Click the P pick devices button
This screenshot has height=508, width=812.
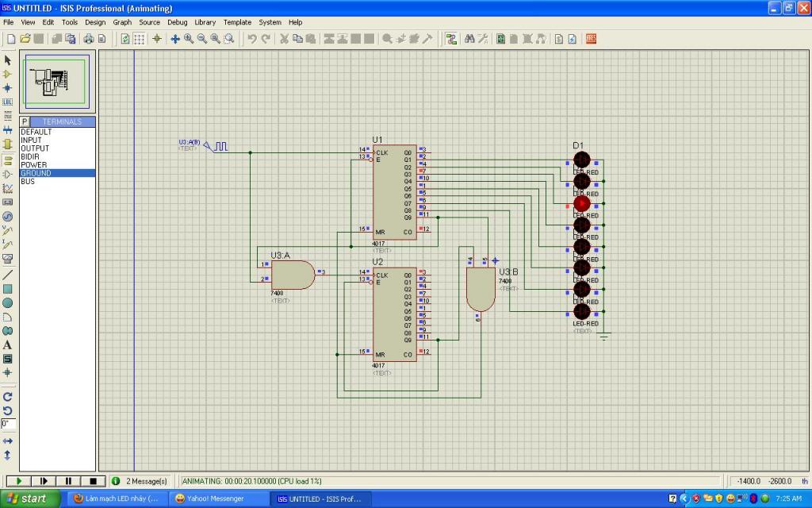(x=25, y=121)
